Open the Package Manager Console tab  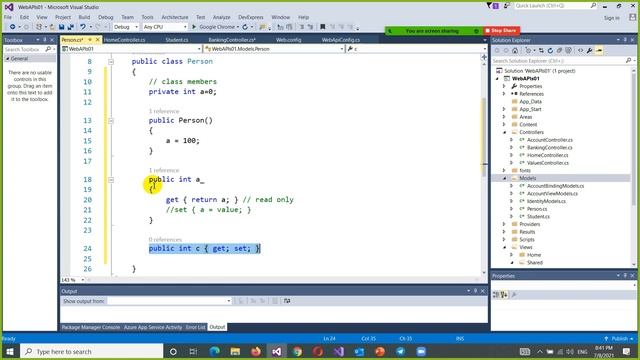pyautogui.click(x=91, y=327)
